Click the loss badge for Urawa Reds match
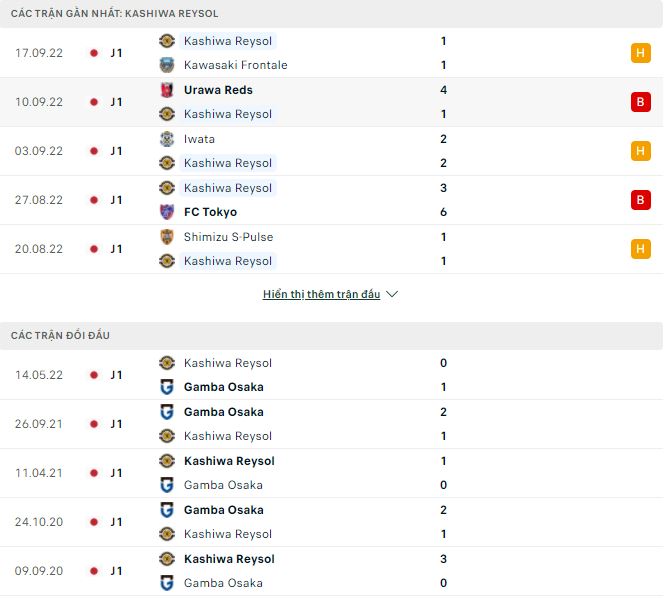This screenshot has height=598, width=672. point(641,102)
